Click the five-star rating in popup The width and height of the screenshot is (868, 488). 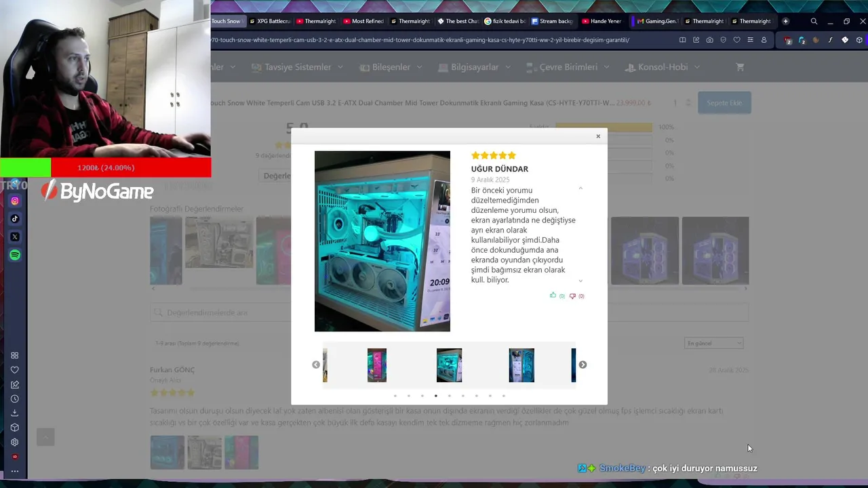[494, 155]
